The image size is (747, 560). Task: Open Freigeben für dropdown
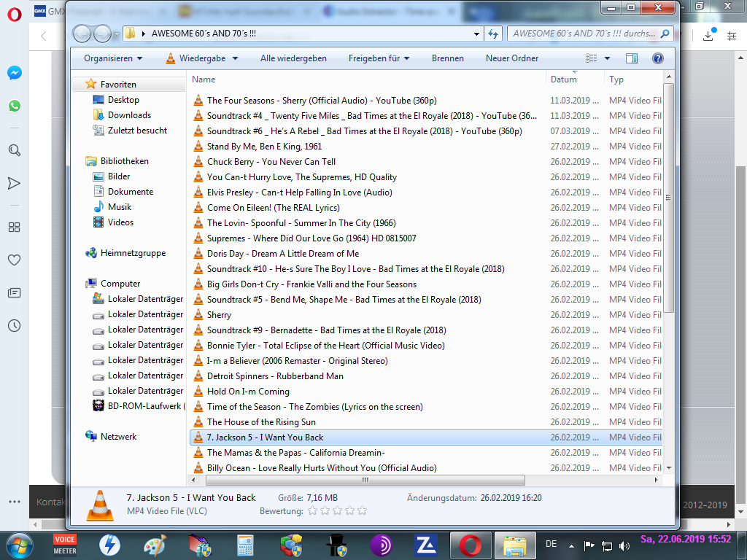pyautogui.click(x=379, y=58)
